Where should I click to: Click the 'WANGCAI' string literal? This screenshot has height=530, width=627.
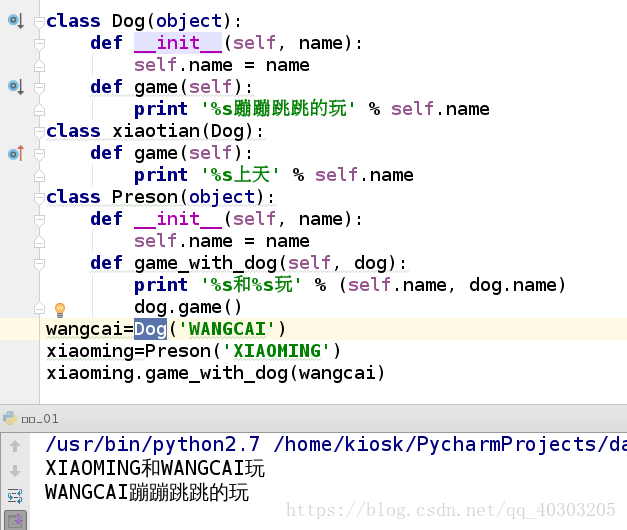(x=227, y=329)
